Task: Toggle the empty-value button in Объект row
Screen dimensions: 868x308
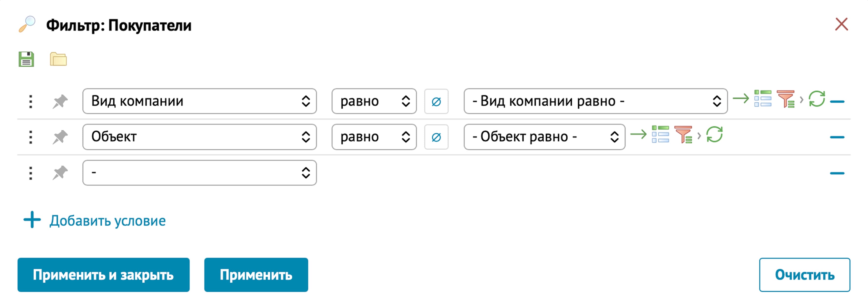Action: click(436, 137)
